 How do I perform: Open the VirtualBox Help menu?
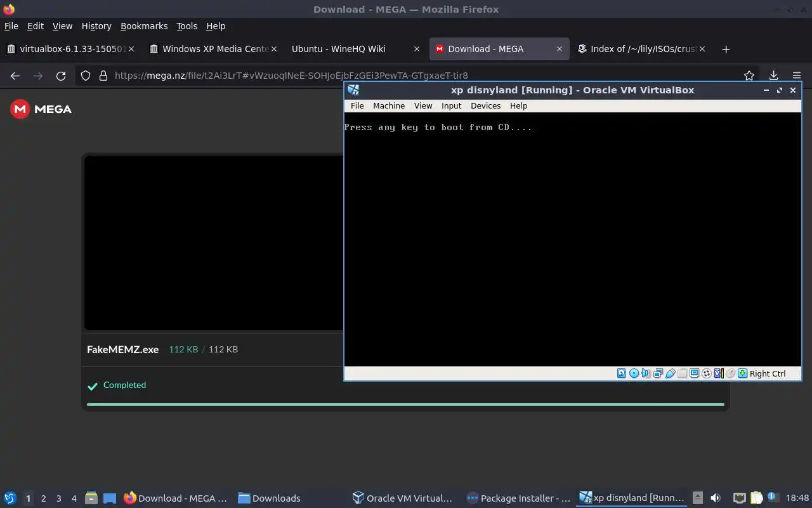[518, 106]
